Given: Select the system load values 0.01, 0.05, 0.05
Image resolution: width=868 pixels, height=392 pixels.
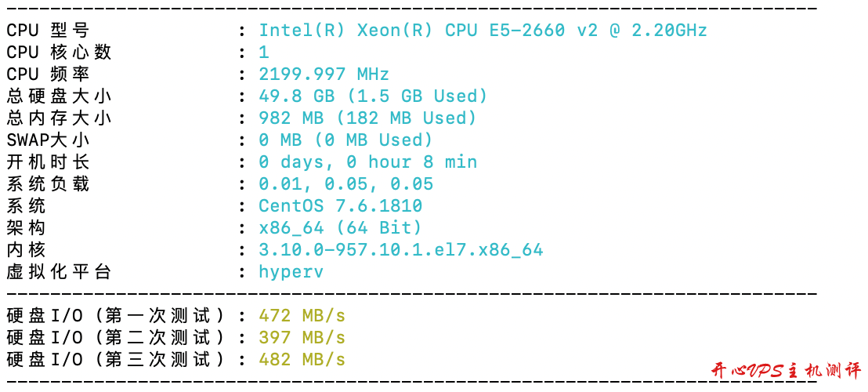Looking at the screenshot, I should coord(345,184).
